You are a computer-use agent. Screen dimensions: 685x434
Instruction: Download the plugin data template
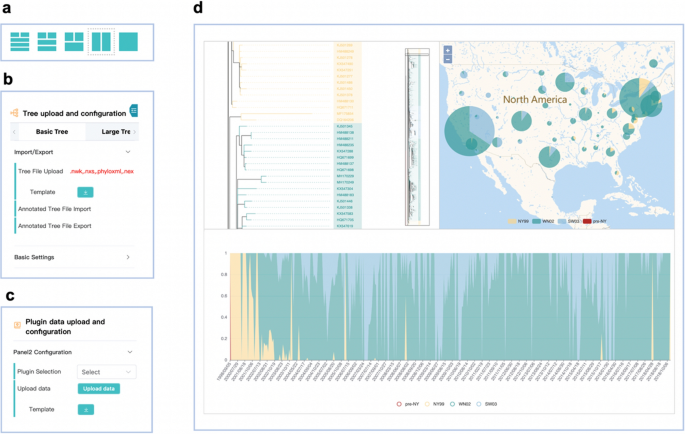click(x=85, y=409)
